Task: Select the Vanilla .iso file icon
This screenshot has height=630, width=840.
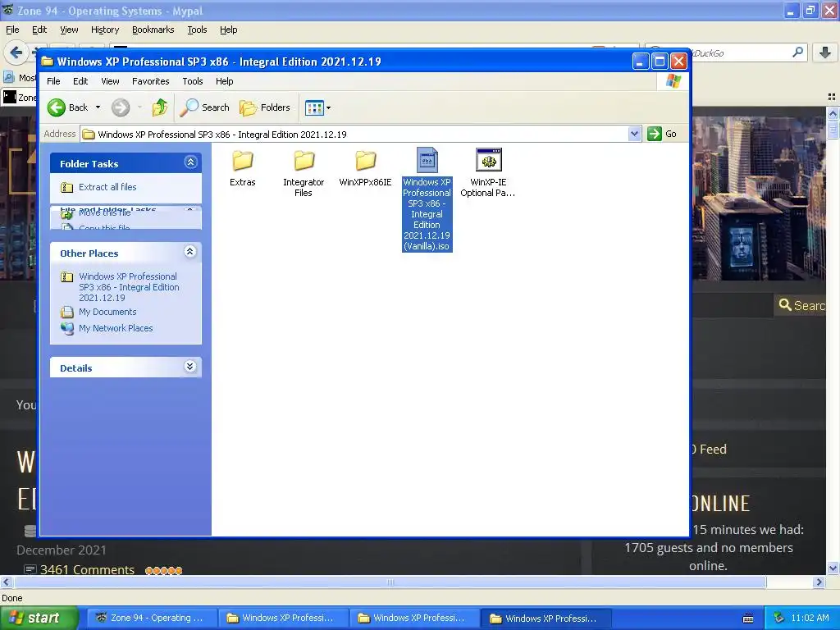Action: click(x=427, y=160)
